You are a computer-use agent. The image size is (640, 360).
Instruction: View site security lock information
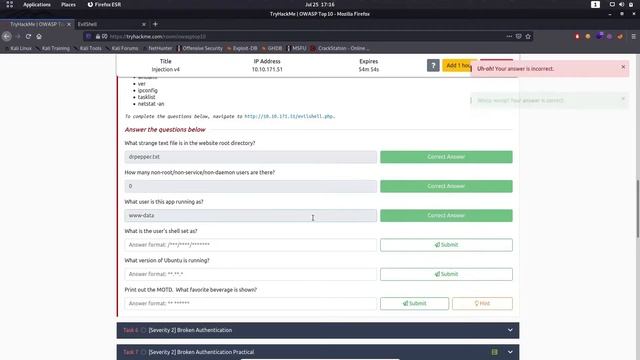point(98,36)
